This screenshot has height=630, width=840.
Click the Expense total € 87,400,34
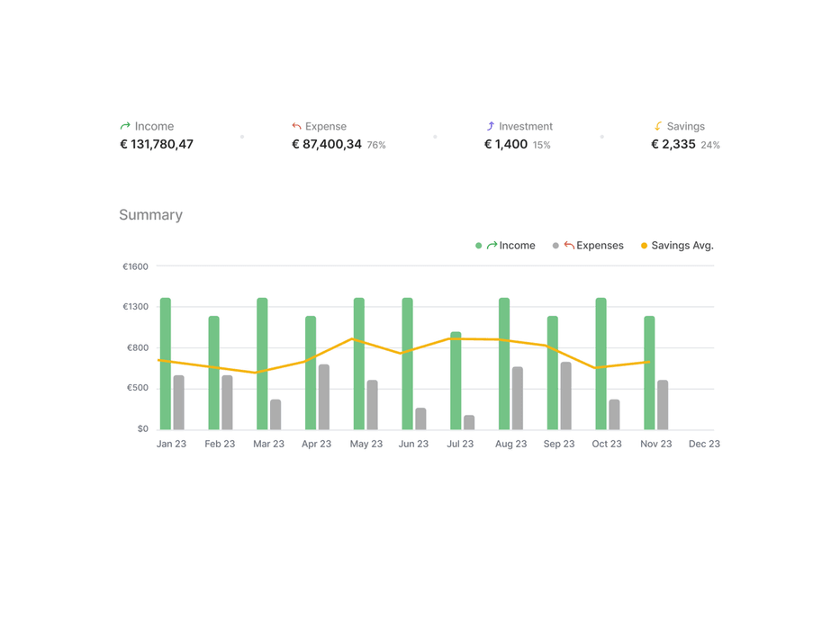327,144
